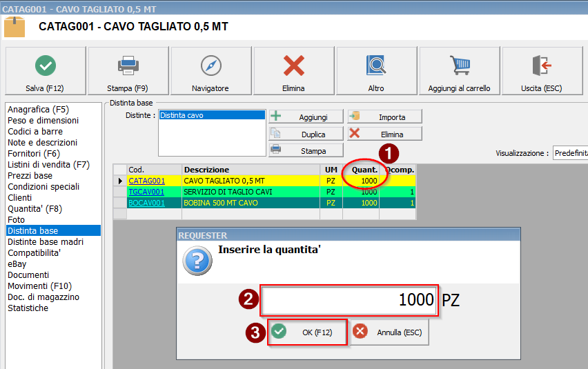Click the green checkmark Salva (F12) icon
The width and height of the screenshot is (588, 369).
click(x=46, y=66)
